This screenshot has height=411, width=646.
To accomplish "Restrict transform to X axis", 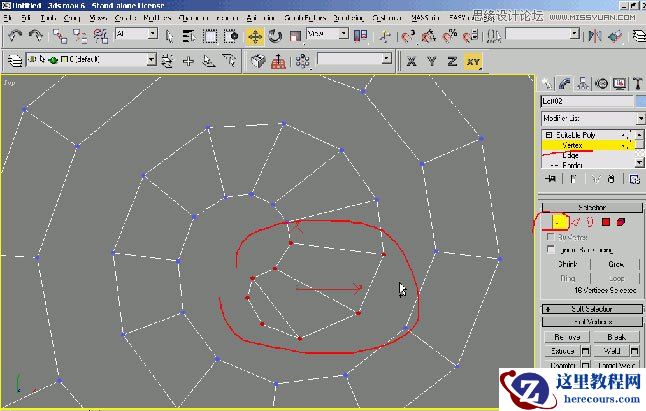I will pyautogui.click(x=411, y=62).
